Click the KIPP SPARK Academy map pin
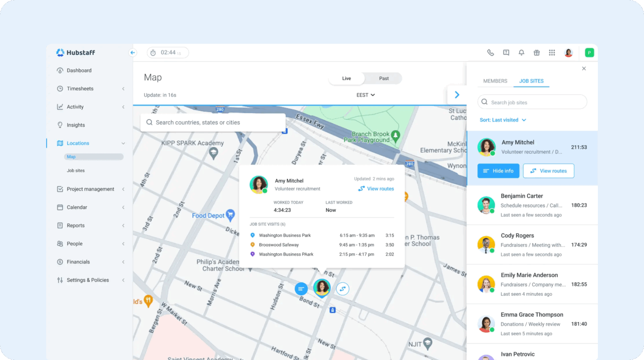Screen dimensions: 644x360 (213, 154)
